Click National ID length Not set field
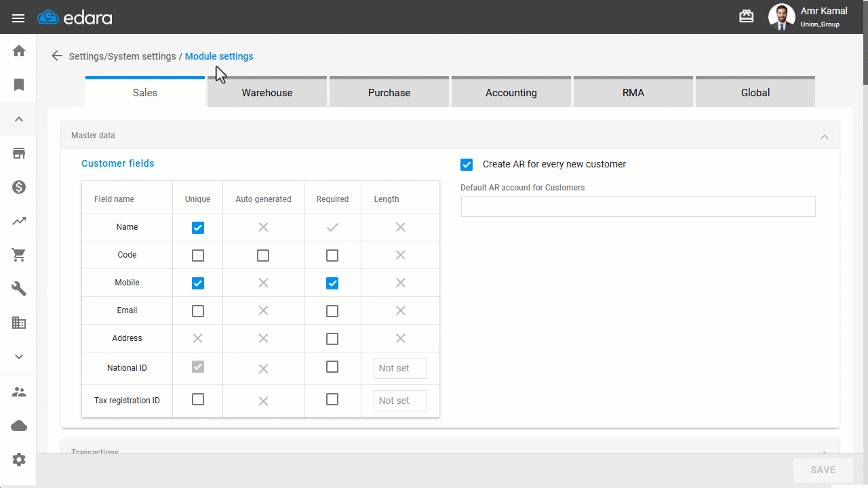 [400, 368]
